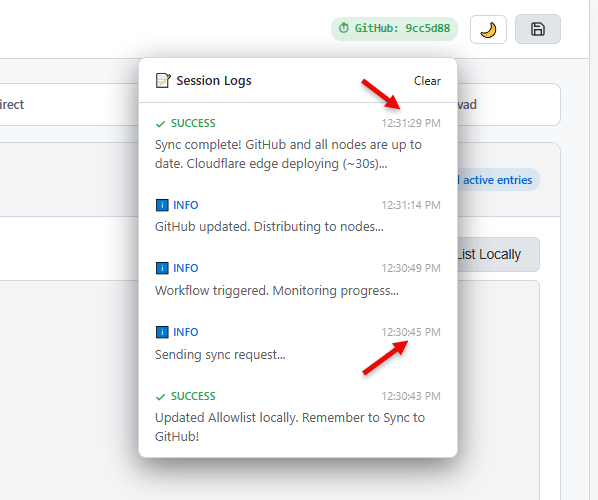Click the 12:31:29 PM timestamp
The width and height of the screenshot is (598, 500).
click(411, 123)
